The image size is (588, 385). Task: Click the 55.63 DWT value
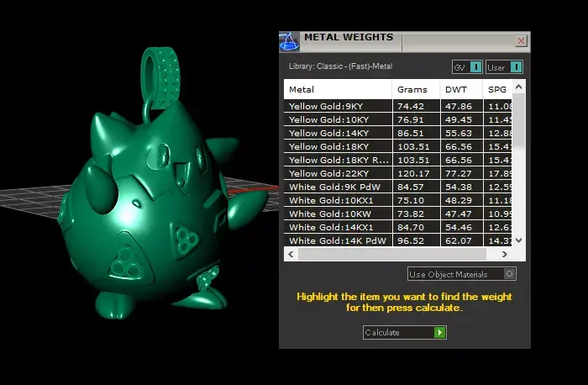459,133
